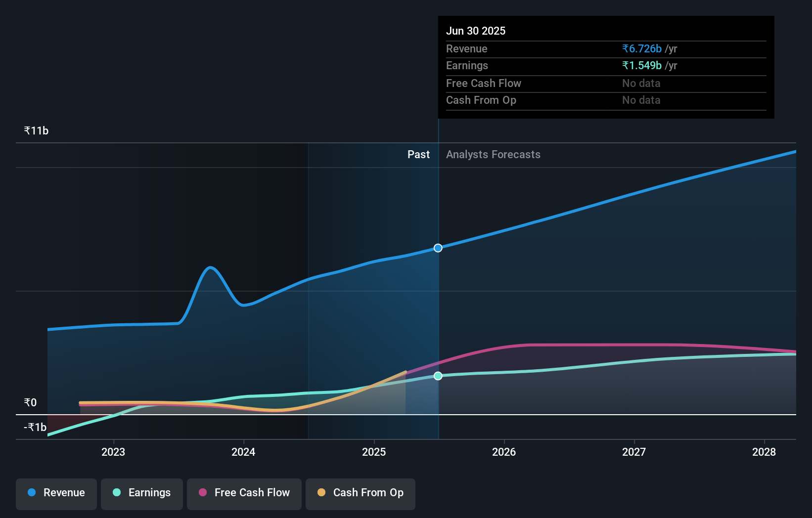This screenshot has width=812, height=518.
Task: Select the highlighted Revenue data point marker
Action: point(438,248)
